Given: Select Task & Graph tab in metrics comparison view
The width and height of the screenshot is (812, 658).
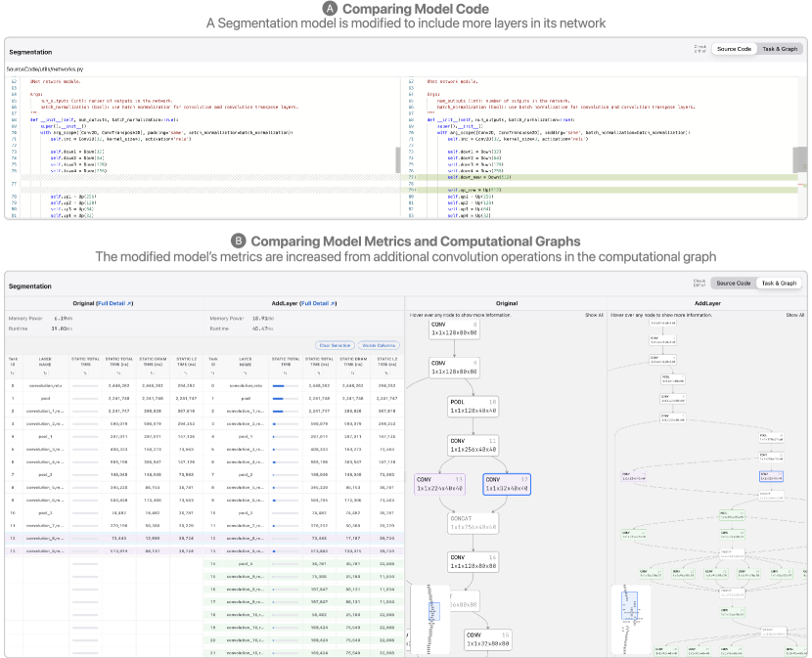Looking at the screenshot, I should pos(779,284).
